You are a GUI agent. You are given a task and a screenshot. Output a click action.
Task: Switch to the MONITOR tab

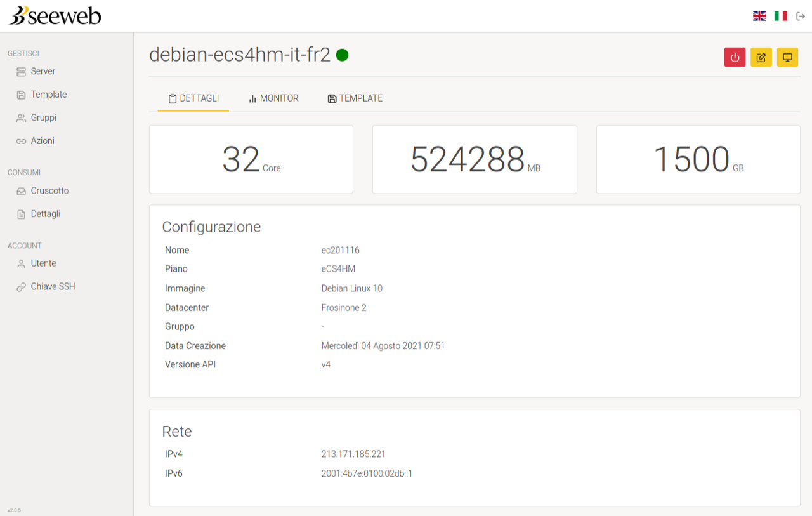point(273,98)
